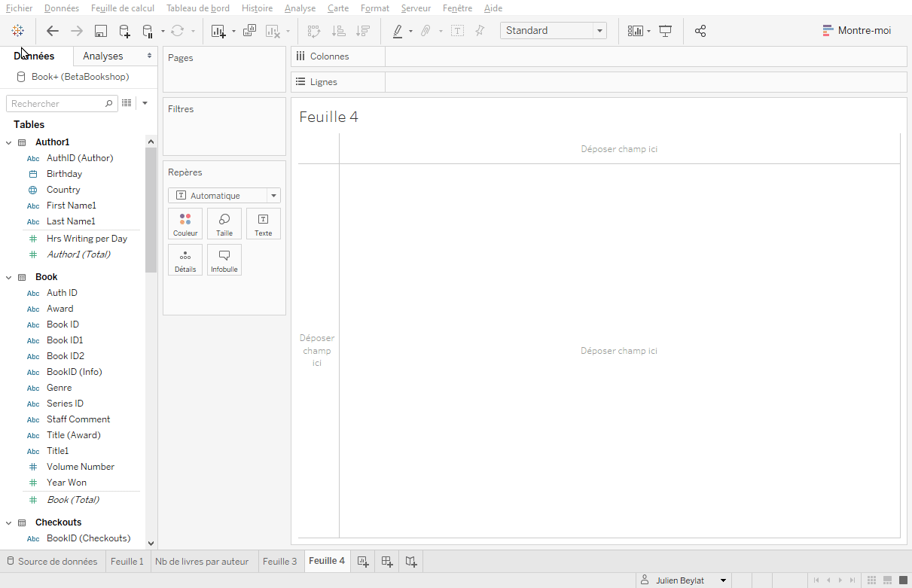Click the Couleur marks button
Viewport: 912px width, 588px height.
pyautogui.click(x=185, y=224)
